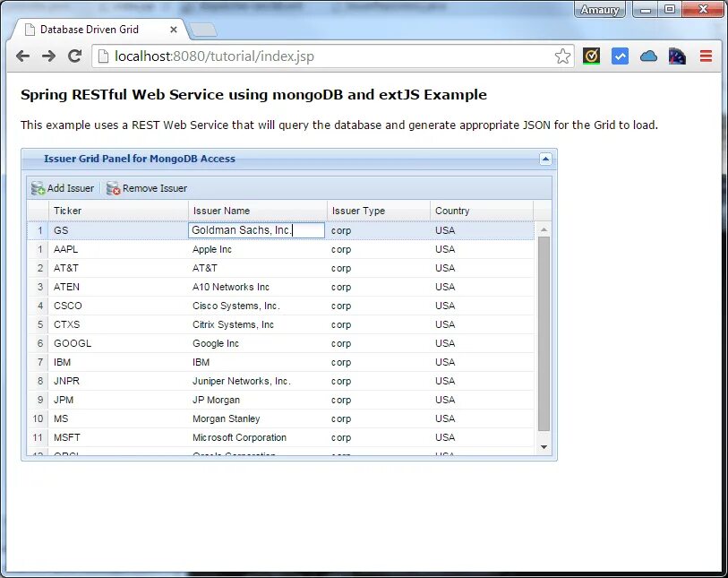Viewport: 728px width, 578px height.
Task: Select the JNPR ticker cell
Action: point(118,381)
